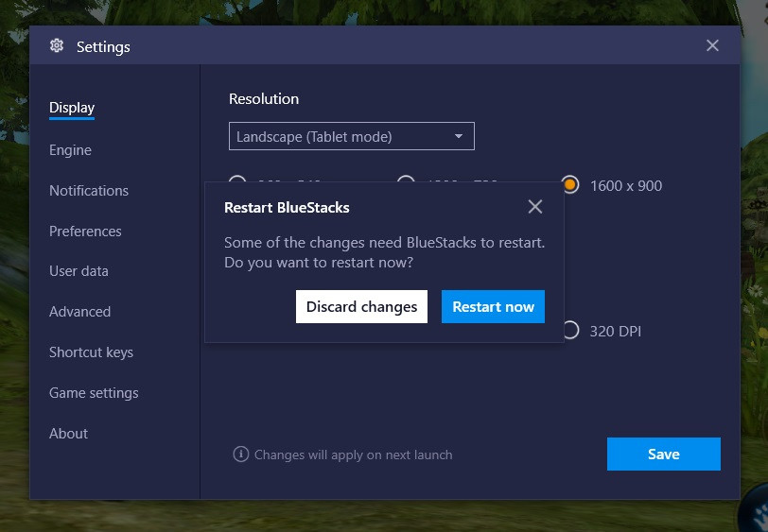Click the Settings gear icon in title bar
This screenshot has height=532, width=768.
point(57,46)
